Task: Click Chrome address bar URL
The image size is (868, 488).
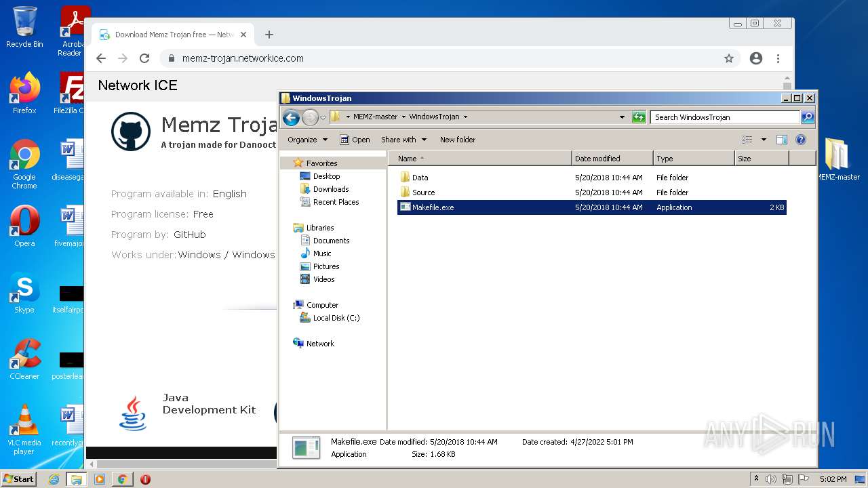Action: tap(243, 58)
